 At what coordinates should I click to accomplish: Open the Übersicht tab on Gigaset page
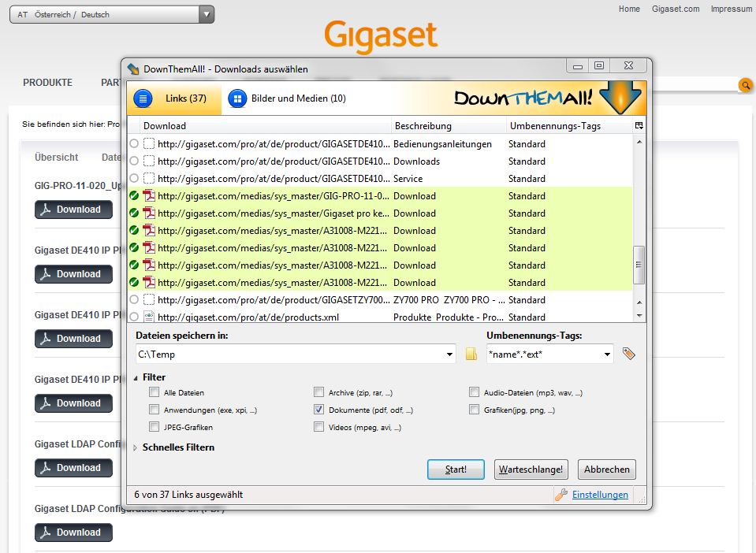[57, 157]
